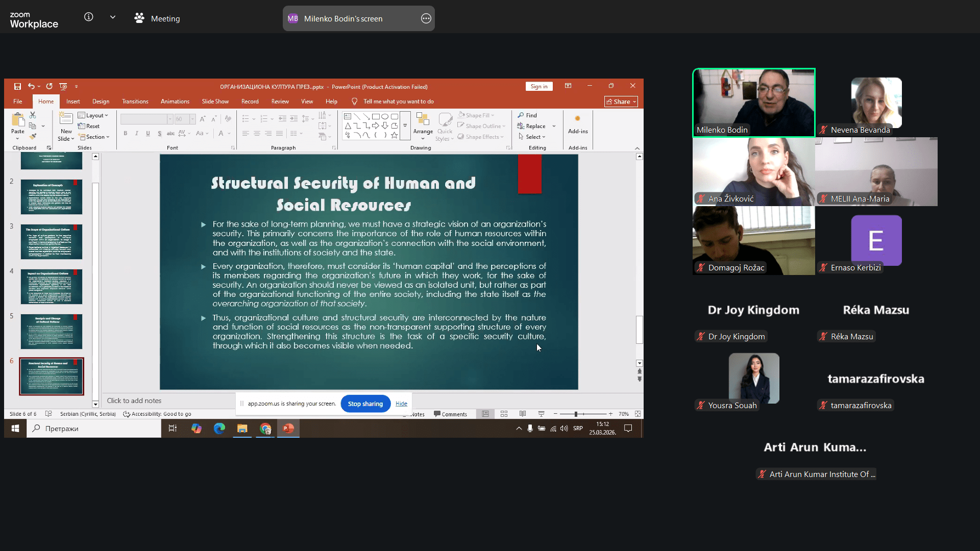Click the Hide link on sharing bar
The height and width of the screenshot is (551, 980).
click(401, 404)
